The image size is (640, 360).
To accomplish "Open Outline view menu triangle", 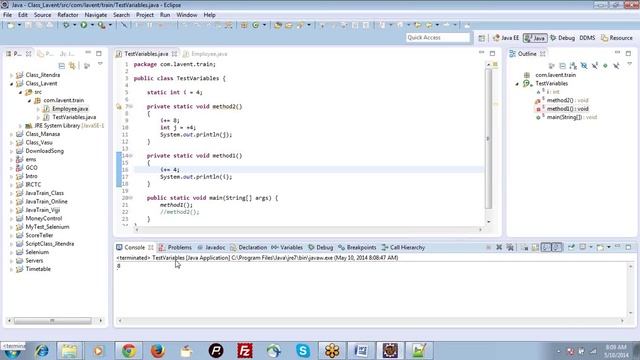I will click(x=629, y=64).
